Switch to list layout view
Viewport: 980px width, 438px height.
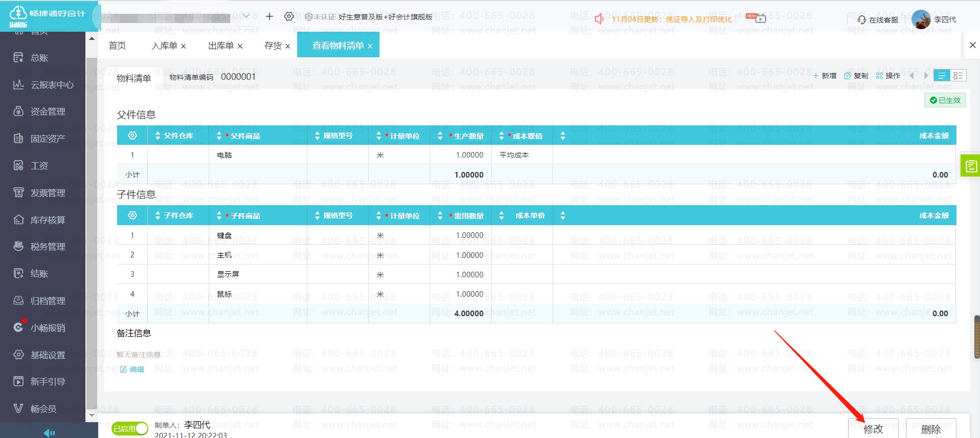coord(942,76)
